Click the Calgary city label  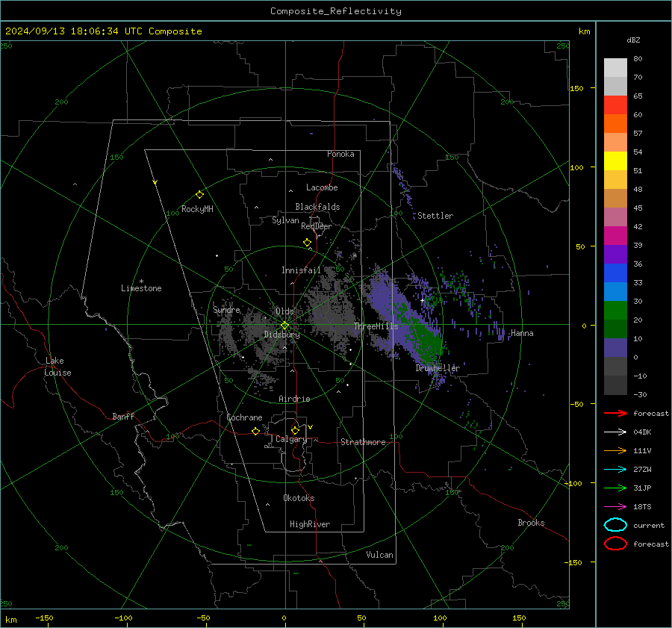[x=291, y=439]
